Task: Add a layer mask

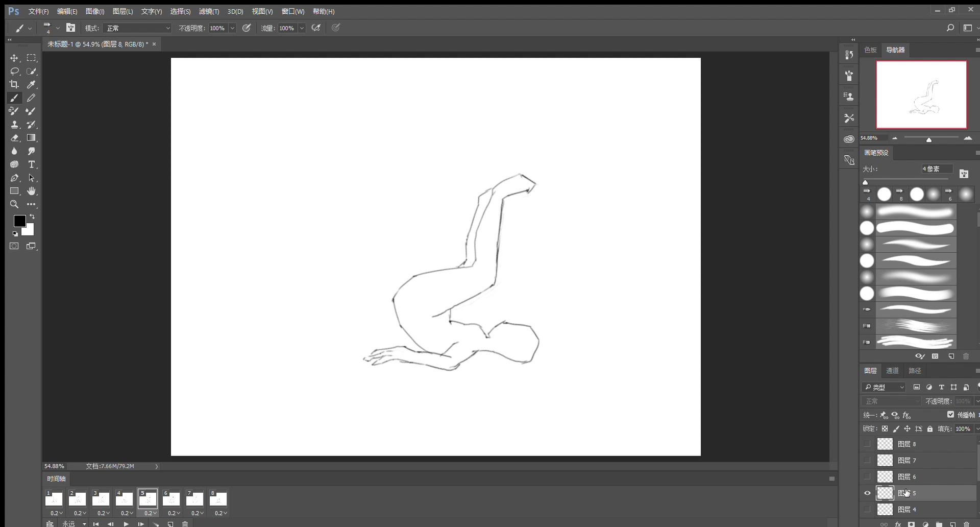Action: click(912, 524)
